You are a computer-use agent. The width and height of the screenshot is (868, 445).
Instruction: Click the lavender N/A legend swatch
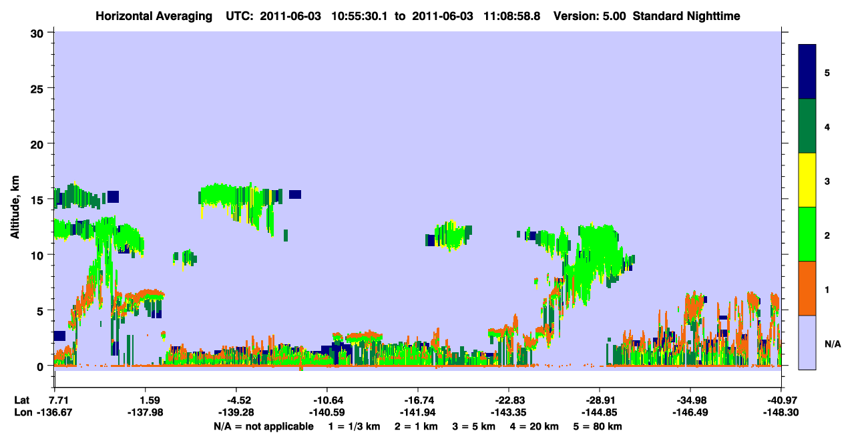point(807,342)
